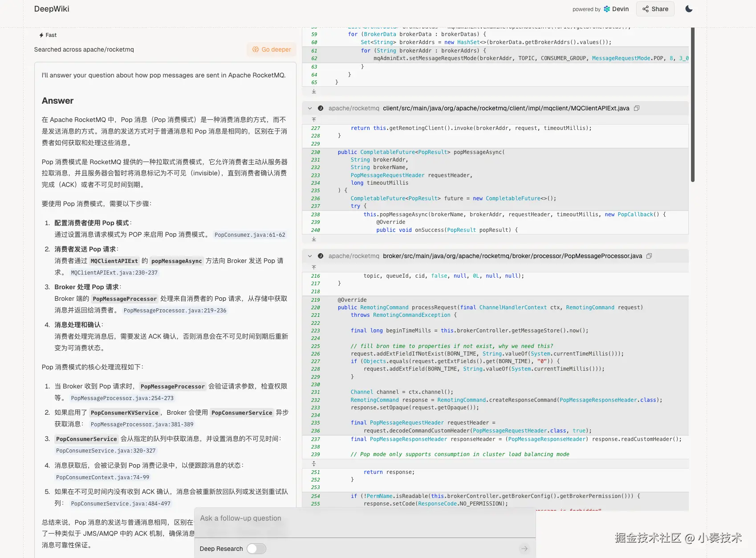Open the PopMessageProcessor.java:254-273 reference
Viewport: 756px width, 558px height.
[122, 398]
